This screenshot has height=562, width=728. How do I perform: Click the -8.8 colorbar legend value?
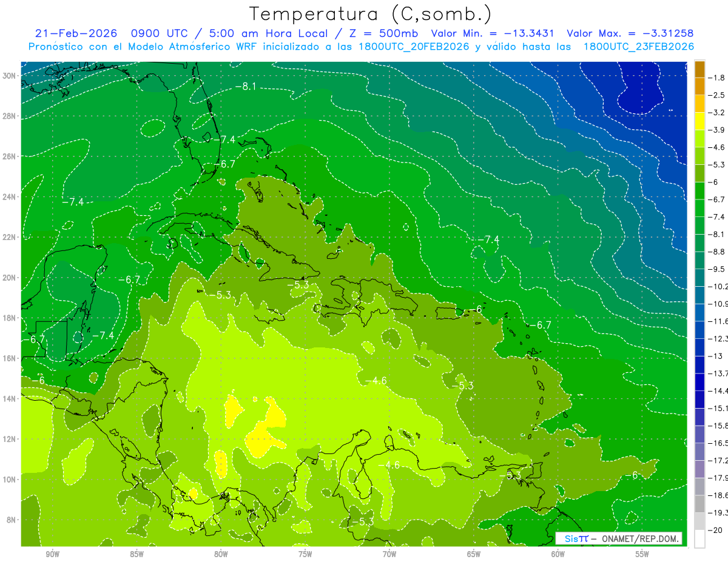pos(718,252)
